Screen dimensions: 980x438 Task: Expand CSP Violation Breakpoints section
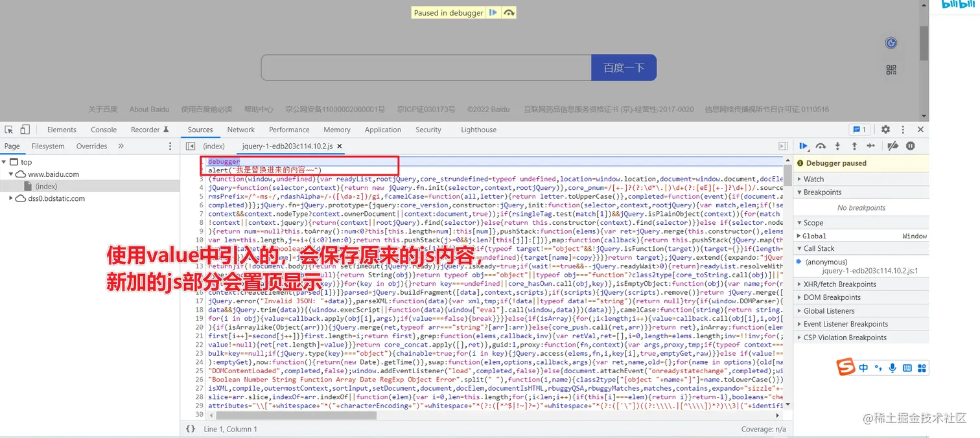point(860,338)
